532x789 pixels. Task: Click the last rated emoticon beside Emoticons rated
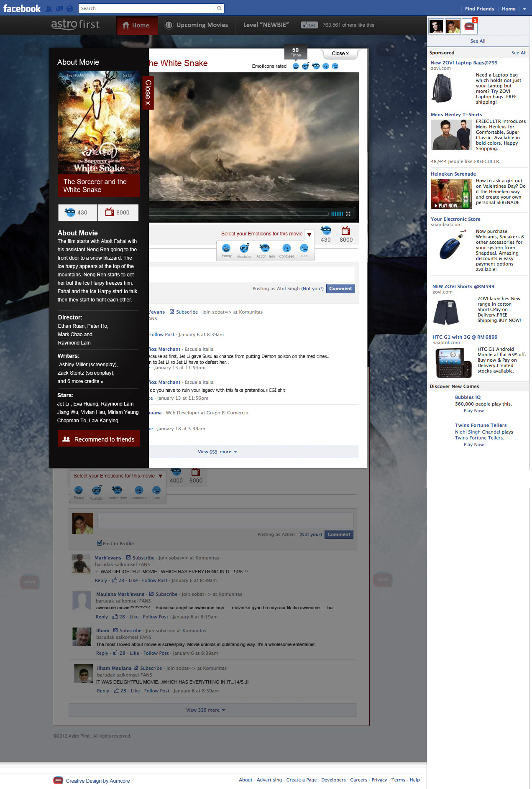[335, 66]
